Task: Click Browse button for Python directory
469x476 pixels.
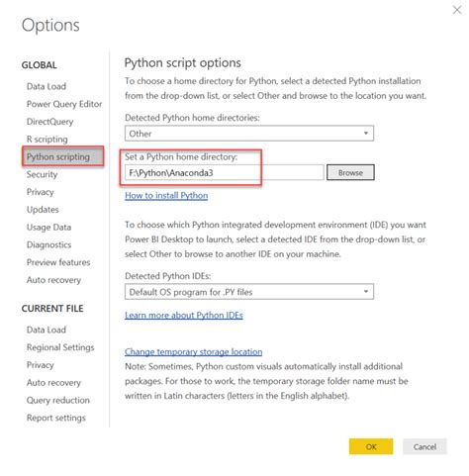Action: click(x=350, y=172)
